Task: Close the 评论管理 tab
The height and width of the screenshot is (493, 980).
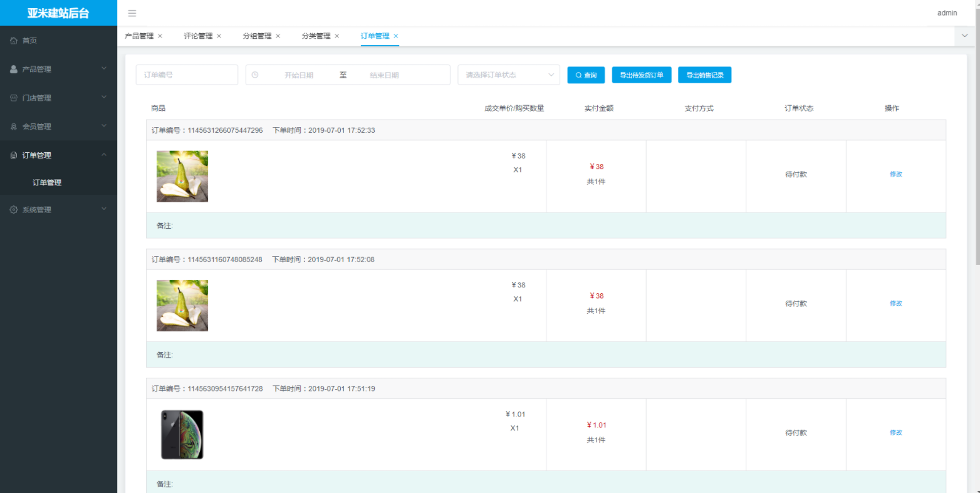Action: coord(219,36)
